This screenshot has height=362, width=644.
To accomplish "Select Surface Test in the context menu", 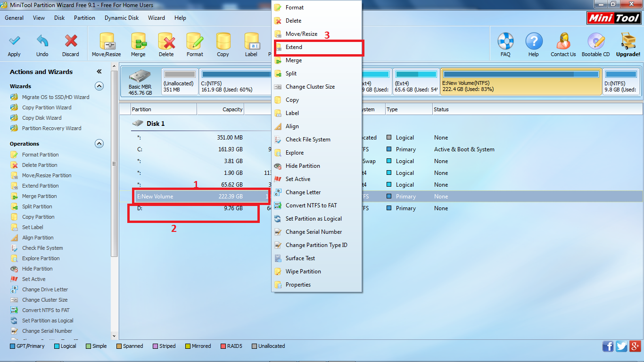I will click(317, 258).
